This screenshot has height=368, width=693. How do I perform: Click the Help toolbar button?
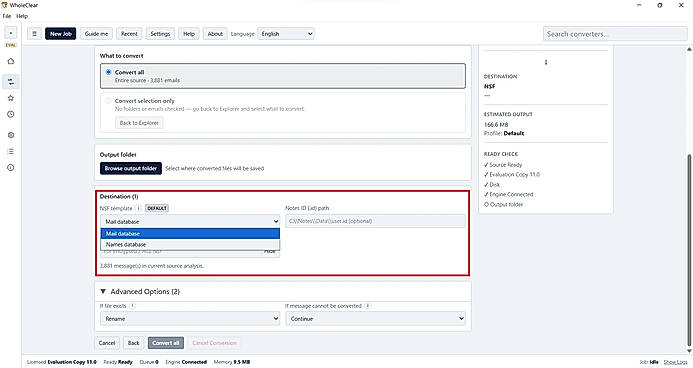(x=189, y=34)
